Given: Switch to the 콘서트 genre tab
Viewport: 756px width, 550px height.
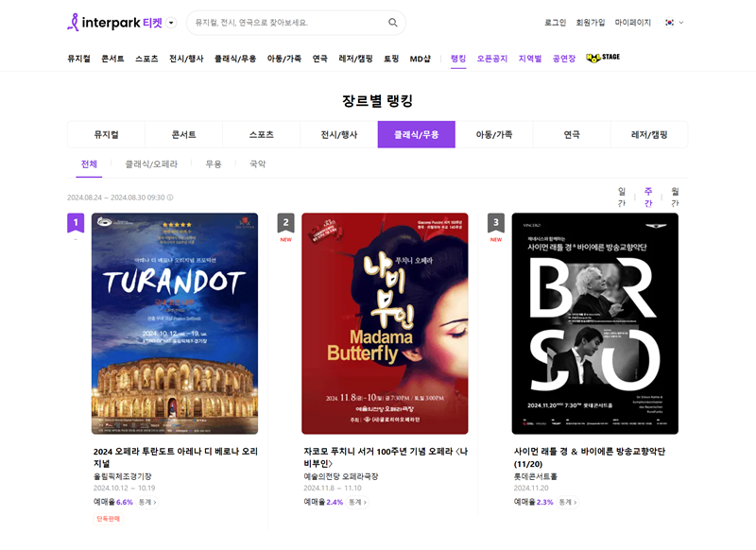Looking at the screenshot, I should 182,133.
